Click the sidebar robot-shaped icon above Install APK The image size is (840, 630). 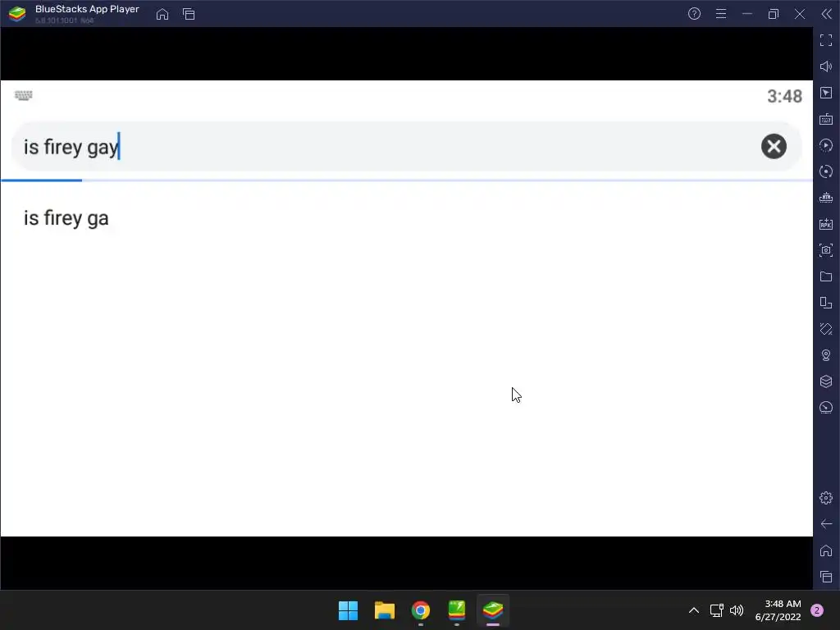(x=826, y=198)
